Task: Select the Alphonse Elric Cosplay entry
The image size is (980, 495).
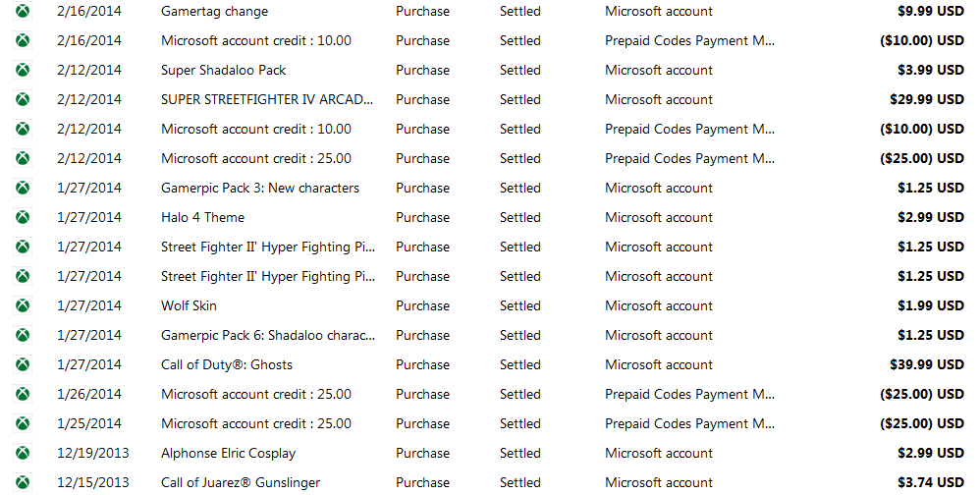Action: click(228, 453)
